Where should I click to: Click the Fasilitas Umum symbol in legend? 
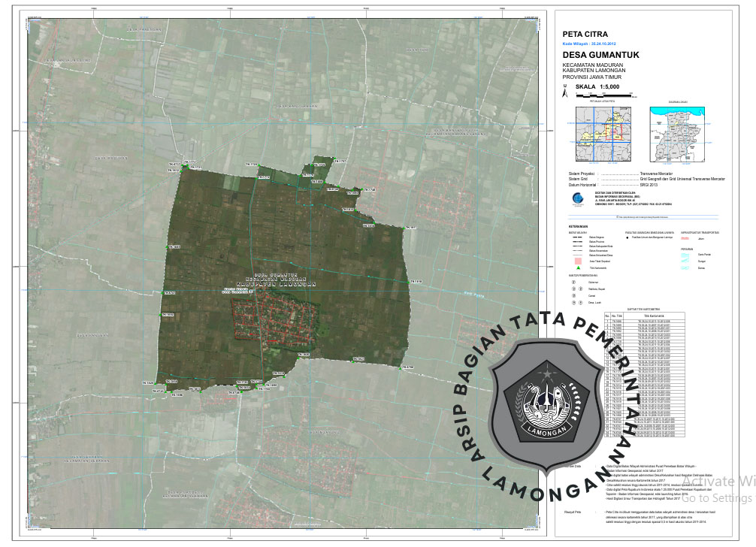[x=628, y=237]
